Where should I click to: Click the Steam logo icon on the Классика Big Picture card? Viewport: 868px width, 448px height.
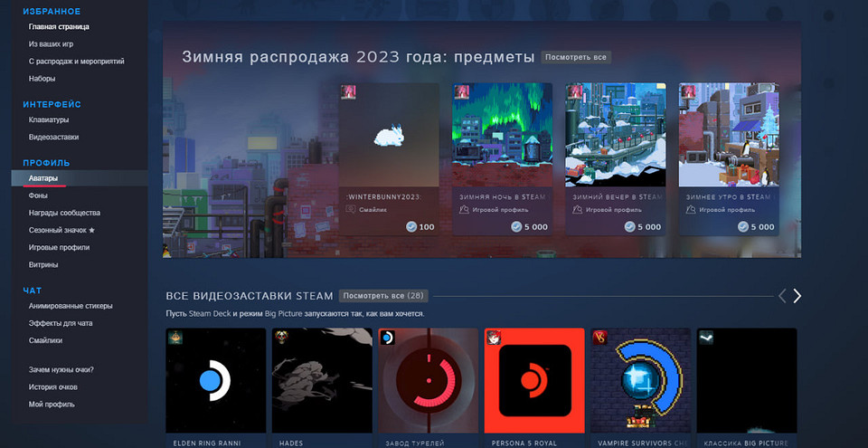coord(704,337)
